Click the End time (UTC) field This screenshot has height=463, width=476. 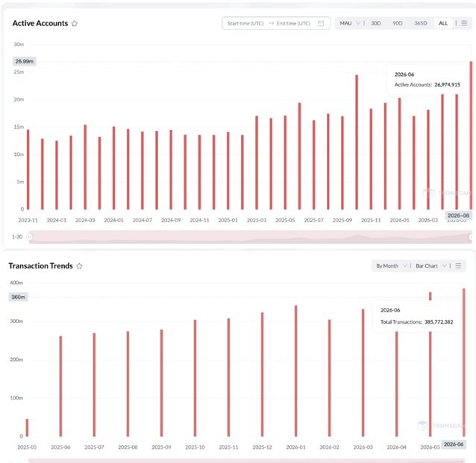[293, 23]
